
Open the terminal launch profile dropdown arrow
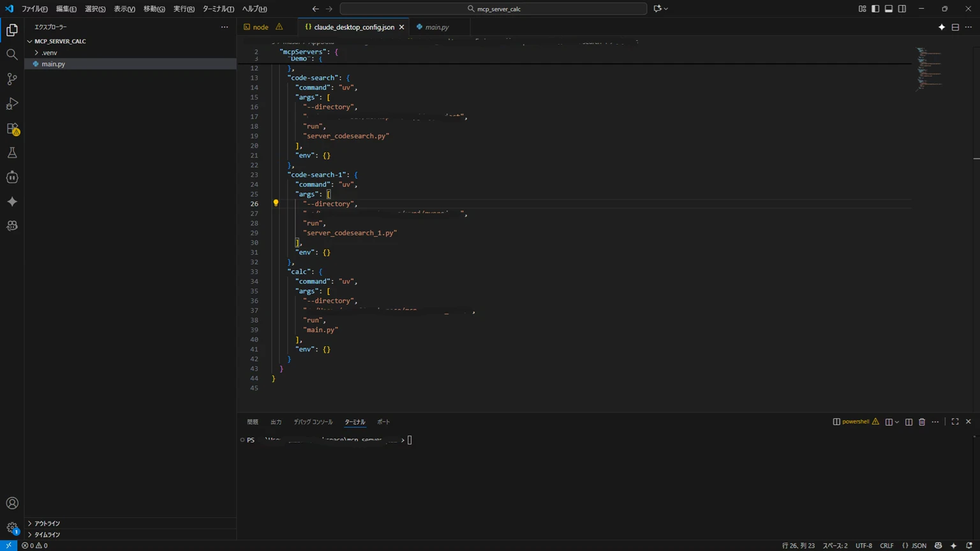(x=897, y=422)
